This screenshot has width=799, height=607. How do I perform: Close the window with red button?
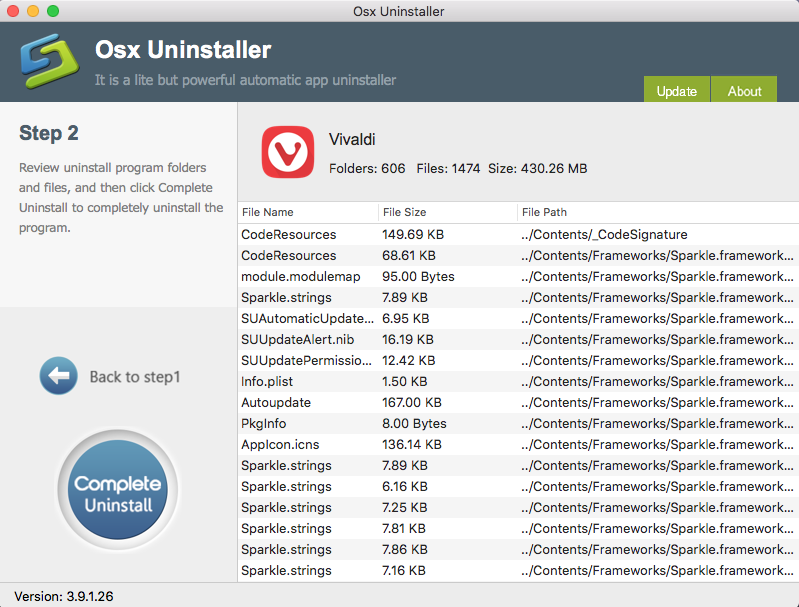13,11
